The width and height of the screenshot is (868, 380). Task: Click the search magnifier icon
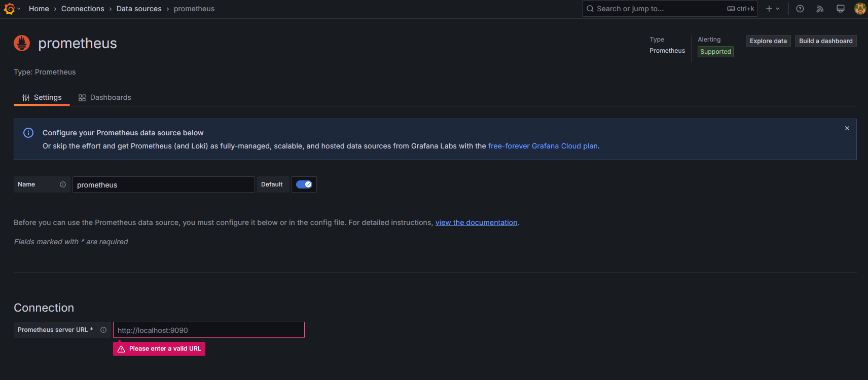[x=590, y=9]
